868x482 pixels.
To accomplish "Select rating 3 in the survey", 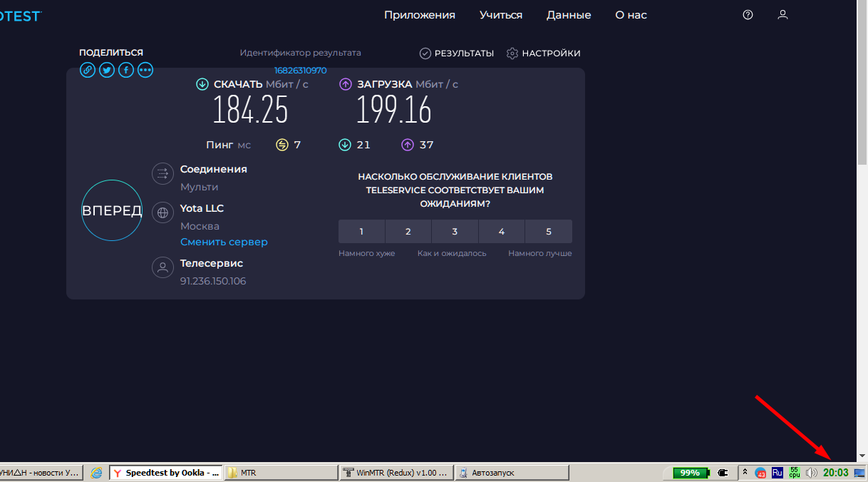I will pos(455,232).
